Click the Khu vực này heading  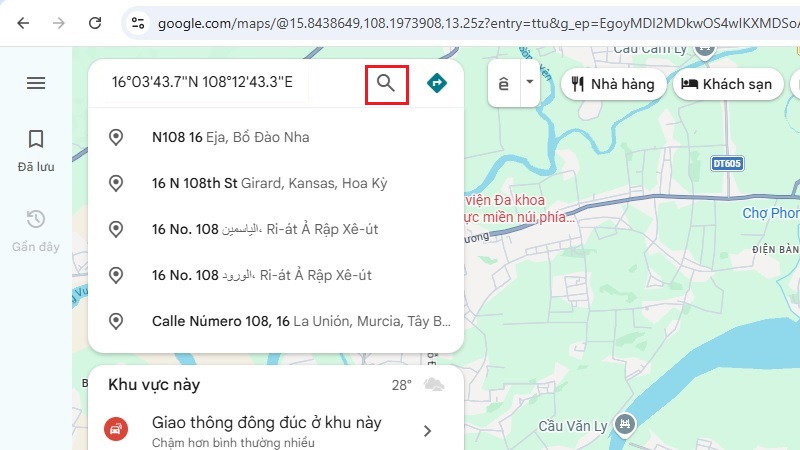pyautogui.click(x=154, y=385)
